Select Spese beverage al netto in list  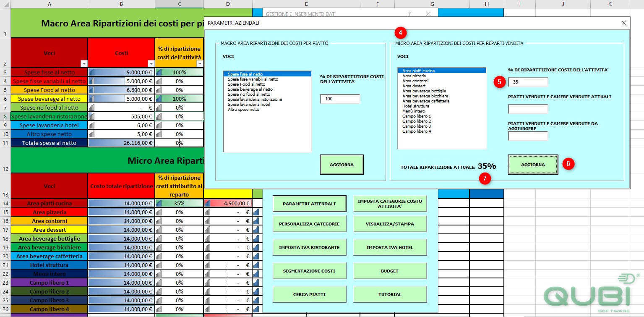[267, 89]
